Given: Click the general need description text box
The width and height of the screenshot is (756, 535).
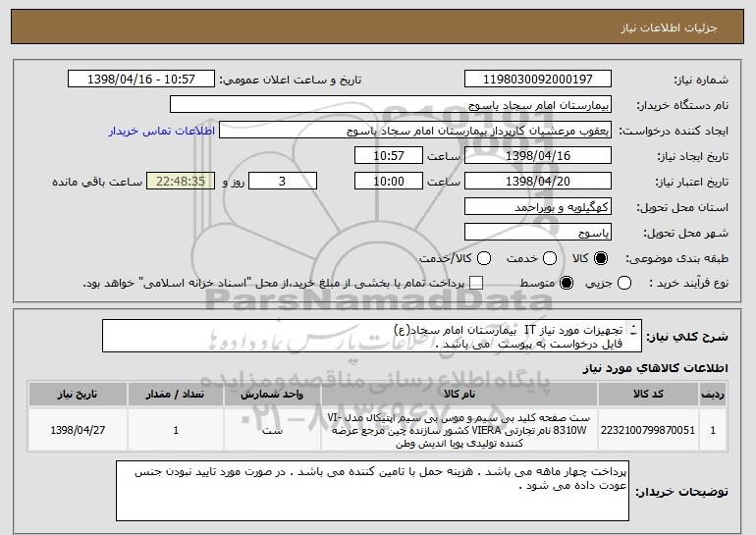Looking at the screenshot, I should pyautogui.click(x=372, y=336).
